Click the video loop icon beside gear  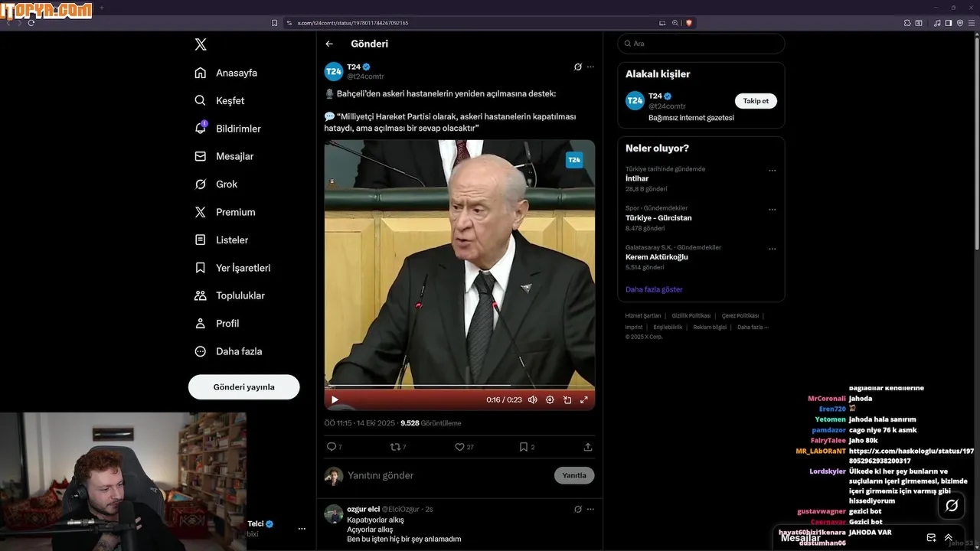[567, 399]
